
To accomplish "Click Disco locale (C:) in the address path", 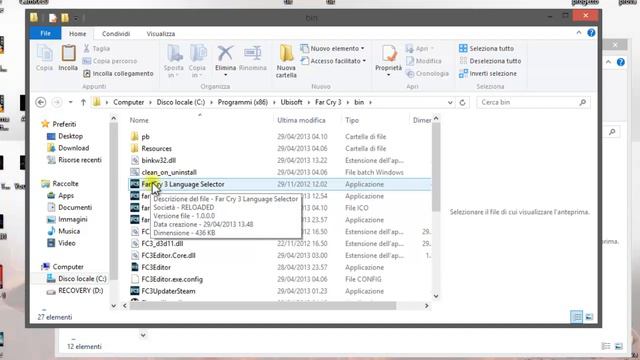I will tap(181, 102).
